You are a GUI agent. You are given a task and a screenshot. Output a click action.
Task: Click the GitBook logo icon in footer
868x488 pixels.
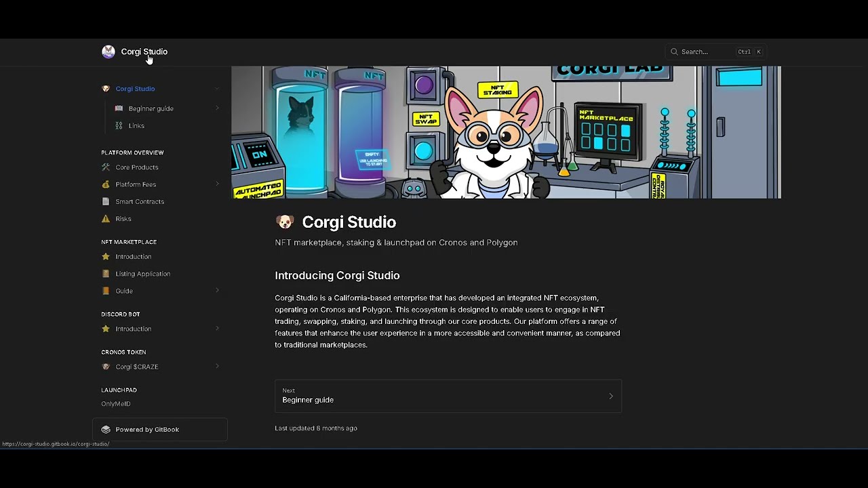tap(106, 430)
